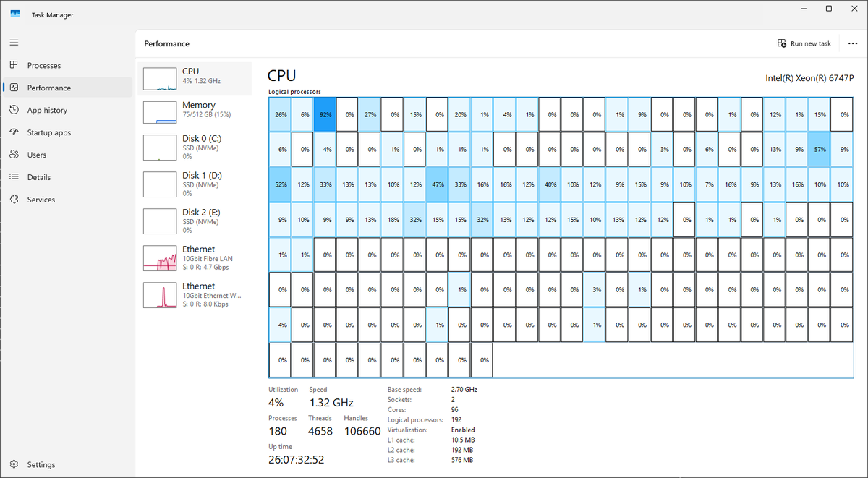Viewport: 868px width, 478px height.
Task: Click the Sockets value 2
Action: (453, 399)
